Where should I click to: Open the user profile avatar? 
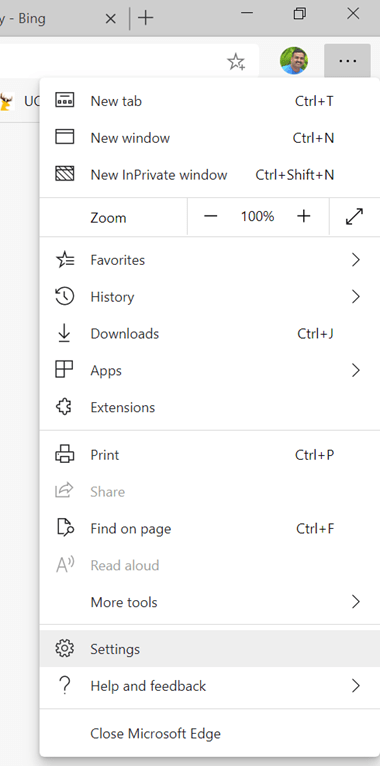[x=294, y=61]
